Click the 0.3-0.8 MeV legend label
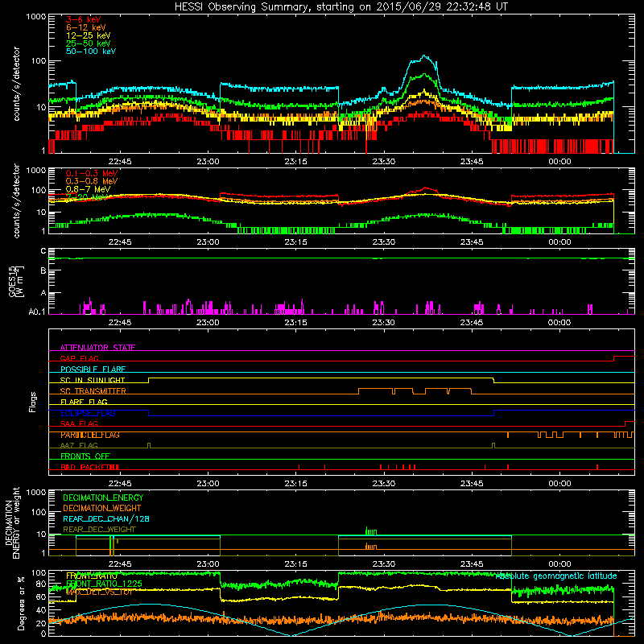The height and width of the screenshot is (644, 644). [92, 181]
